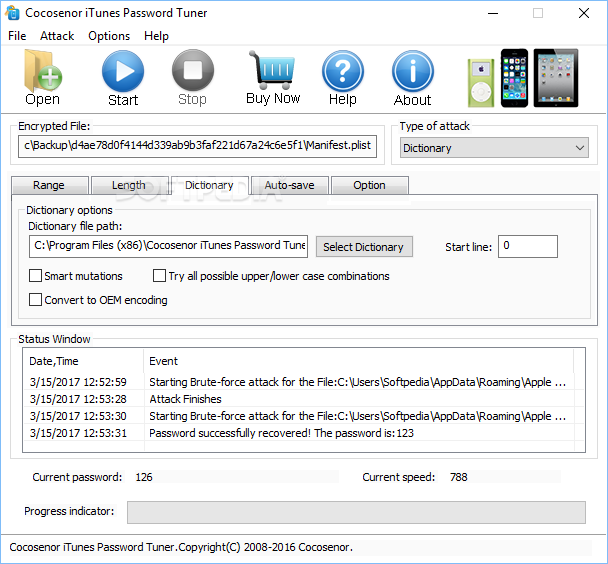Tick Try all possible upper/lower case combinations
Viewport: 608px width, 564px height.
tap(159, 276)
